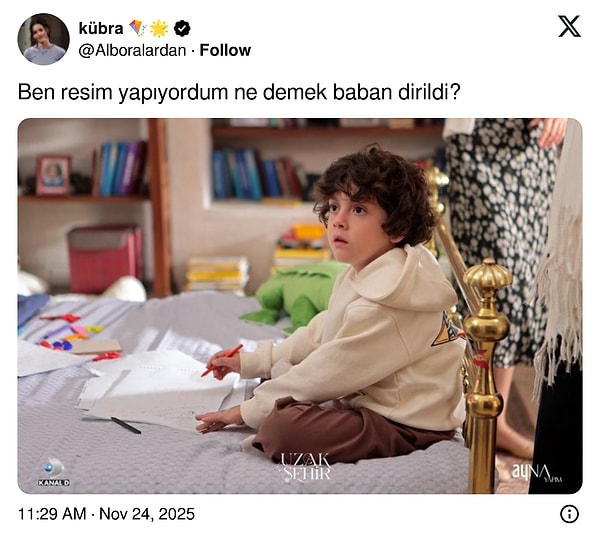Click the brass bedpost knob
600x544 pixels.
487,275
